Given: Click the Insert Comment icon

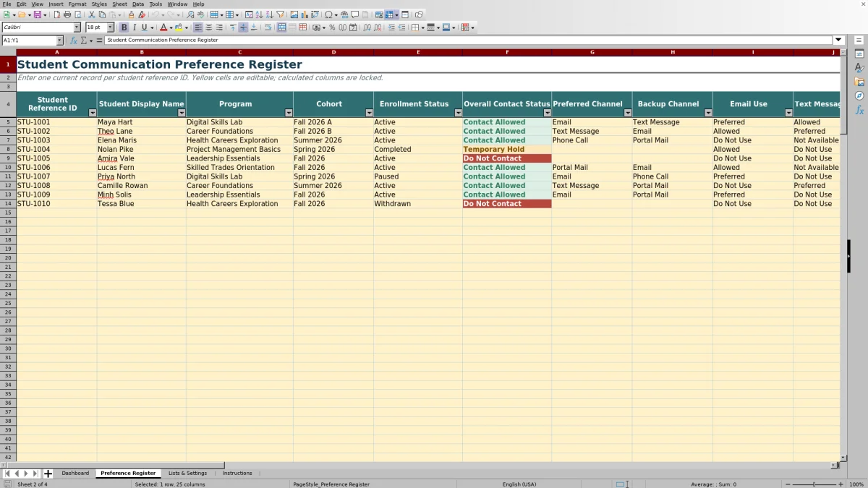Looking at the screenshot, I should (355, 14).
